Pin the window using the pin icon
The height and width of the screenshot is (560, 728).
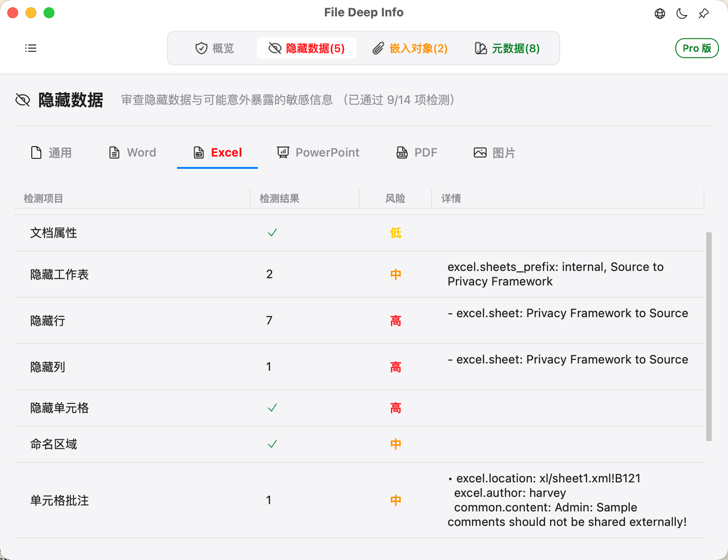(x=703, y=13)
